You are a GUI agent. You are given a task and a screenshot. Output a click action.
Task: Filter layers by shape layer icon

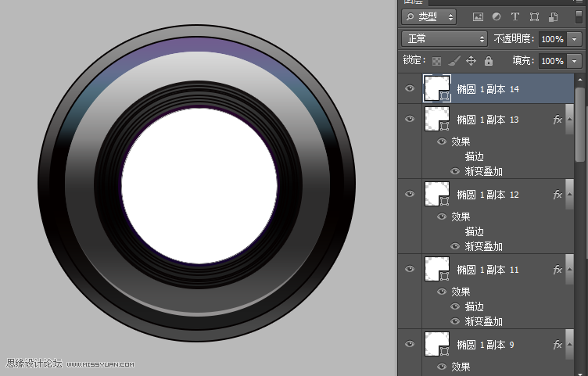pyautogui.click(x=534, y=17)
